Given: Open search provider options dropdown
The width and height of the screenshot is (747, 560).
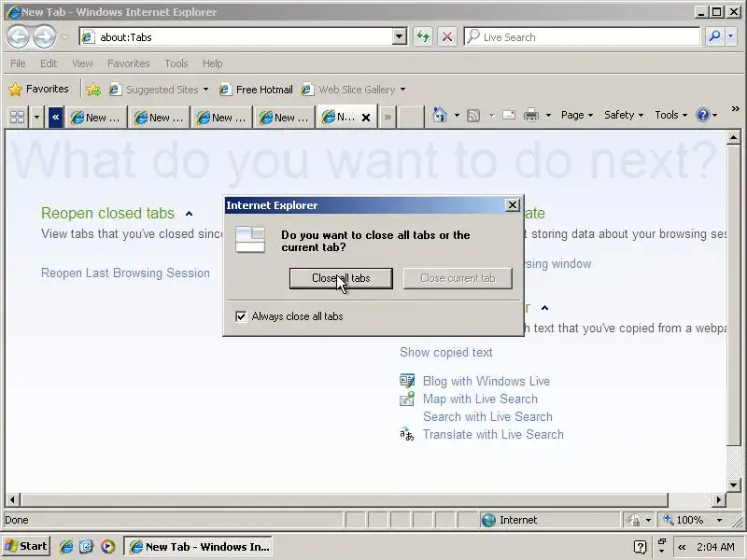Looking at the screenshot, I should coord(731,36).
